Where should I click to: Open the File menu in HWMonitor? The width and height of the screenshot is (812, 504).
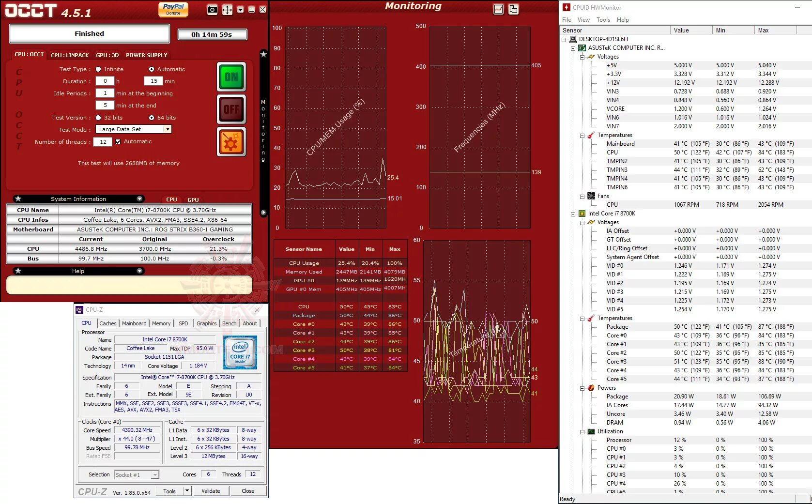(567, 20)
